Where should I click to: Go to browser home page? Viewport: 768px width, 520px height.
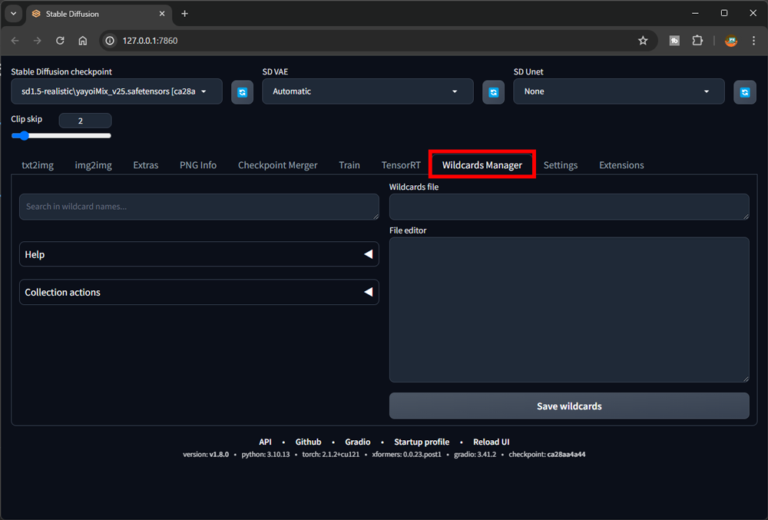pyautogui.click(x=83, y=41)
